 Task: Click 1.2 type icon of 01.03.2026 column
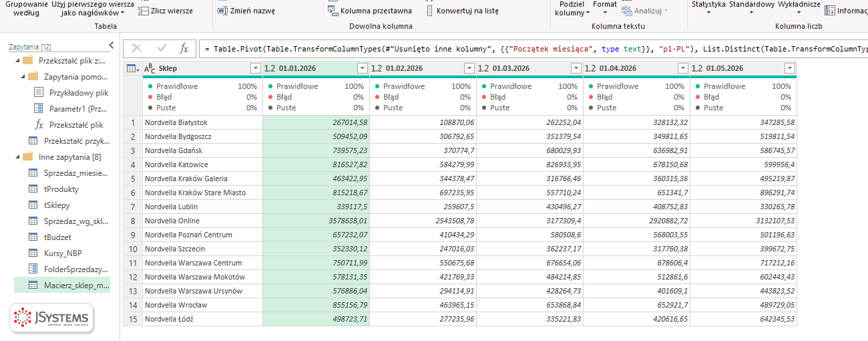(x=483, y=68)
